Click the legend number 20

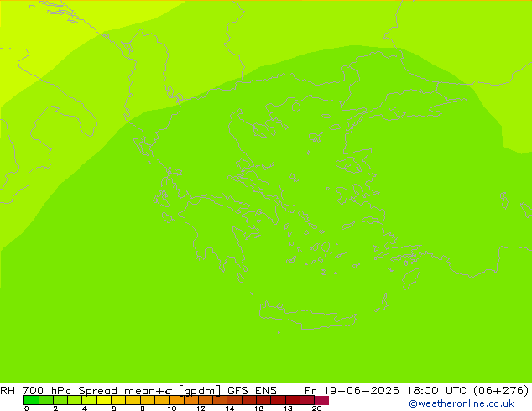coord(316,408)
